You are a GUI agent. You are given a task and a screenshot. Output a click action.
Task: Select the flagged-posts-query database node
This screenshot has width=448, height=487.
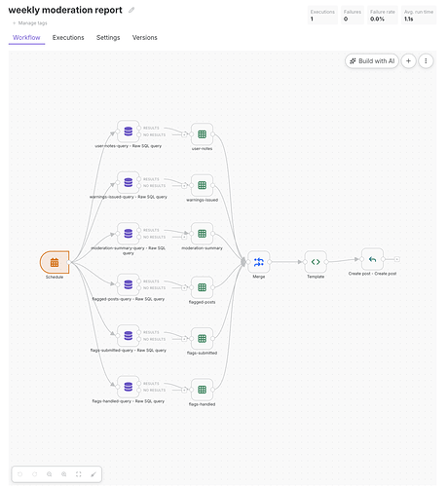(x=129, y=284)
